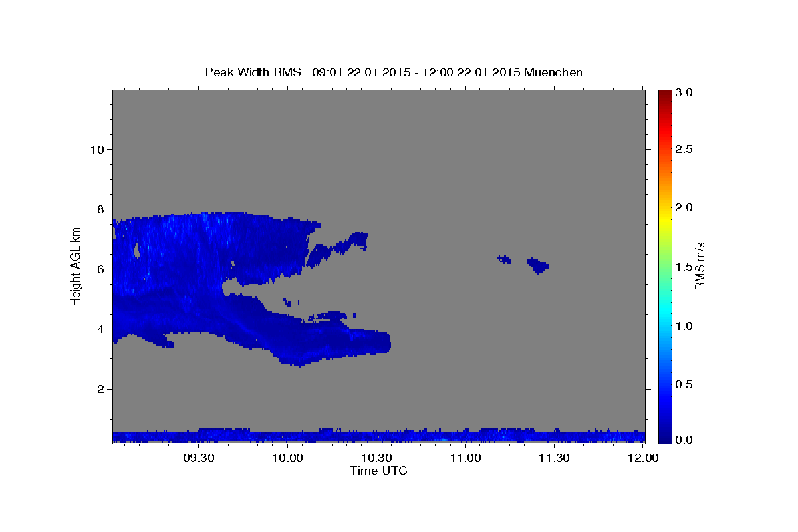Click the colorbar label '1.0'
The width and height of the screenshot is (798, 532).
[x=685, y=326]
